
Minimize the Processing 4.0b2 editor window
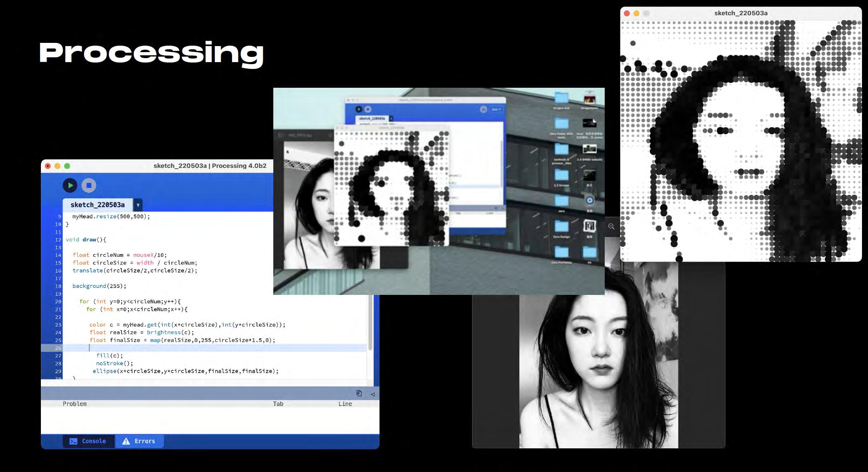[x=57, y=166]
